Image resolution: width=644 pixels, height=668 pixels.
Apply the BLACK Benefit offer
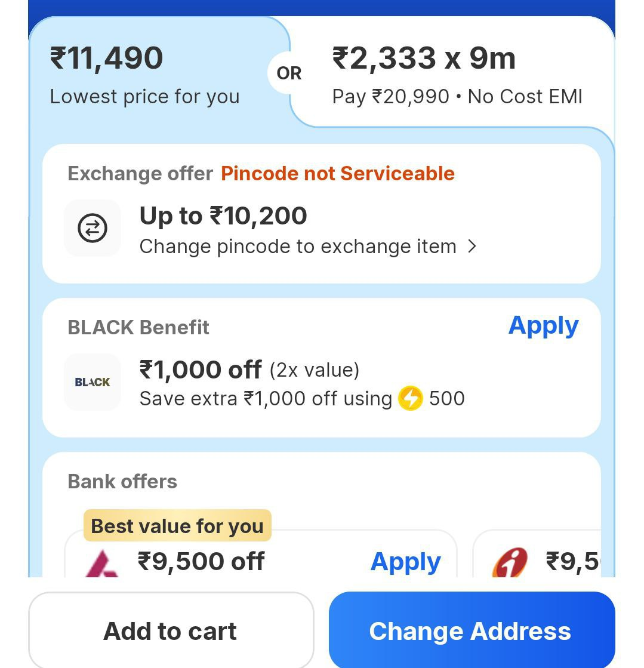(543, 326)
